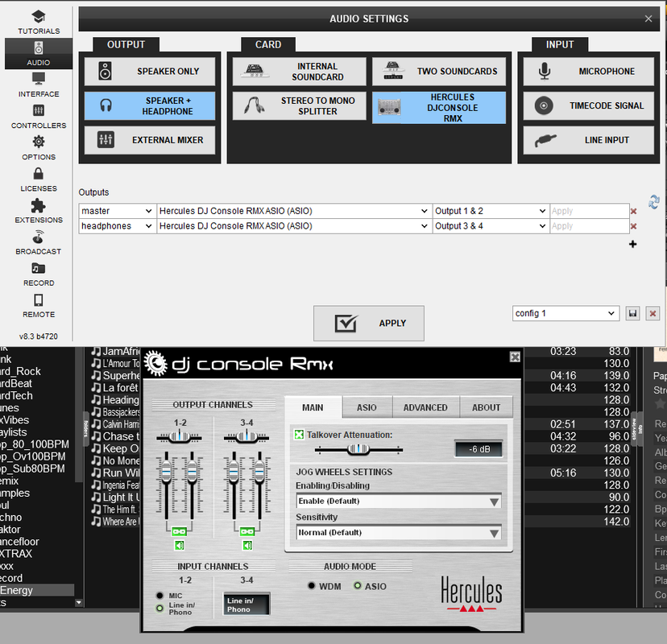Select MIC input for channels 1-2
The image size is (667, 644).
coord(160,596)
